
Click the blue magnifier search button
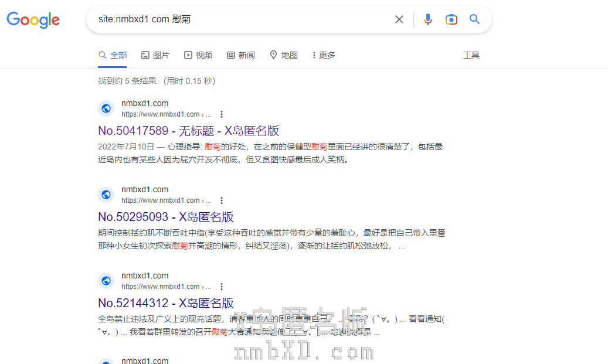[475, 19]
